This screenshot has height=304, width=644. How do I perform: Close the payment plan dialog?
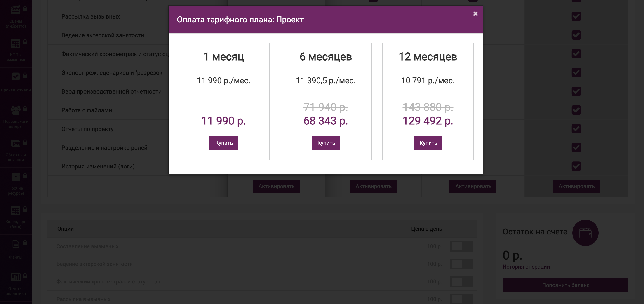pos(475,14)
